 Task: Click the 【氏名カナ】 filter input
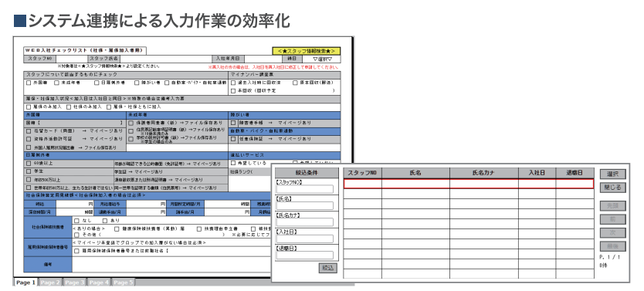pyautogui.click(x=305, y=222)
